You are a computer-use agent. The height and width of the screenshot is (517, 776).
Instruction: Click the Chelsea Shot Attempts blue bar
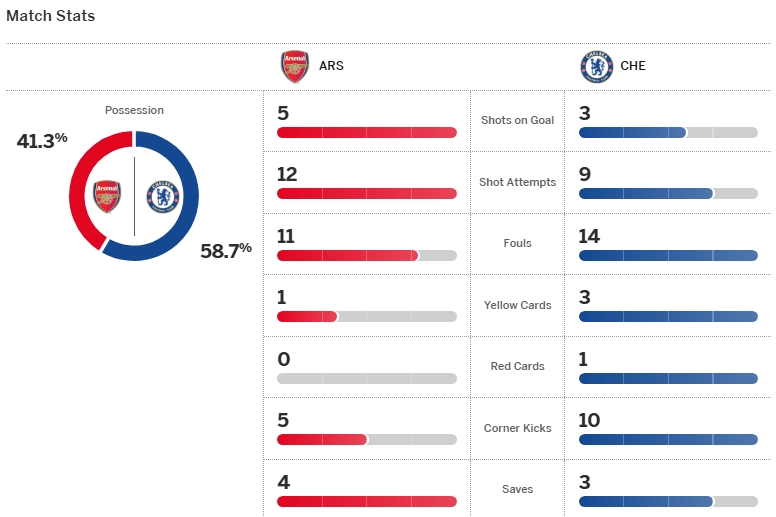click(645, 194)
